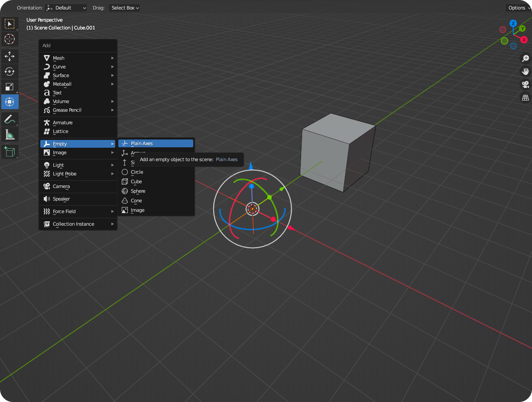Expand the Metaball submenu
532x402 pixels.
coord(78,84)
